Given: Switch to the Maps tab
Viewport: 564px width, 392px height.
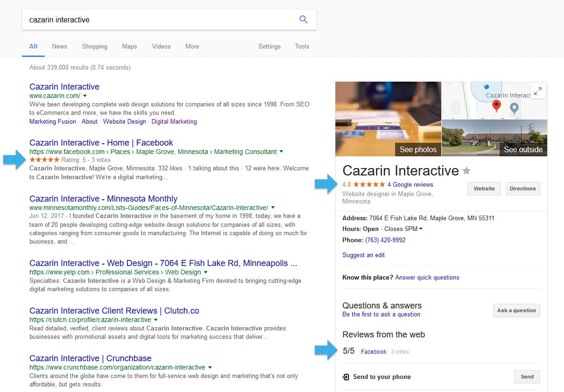Looking at the screenshot, I should pos(129,46).
